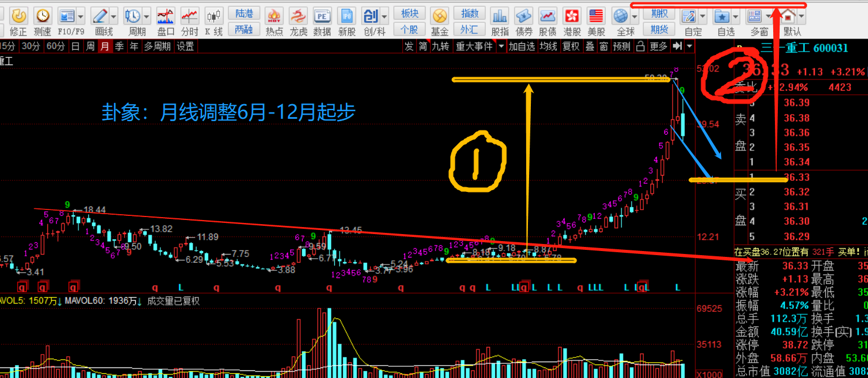
Task: Select the 60分 period tab
Action: point(56,46)
